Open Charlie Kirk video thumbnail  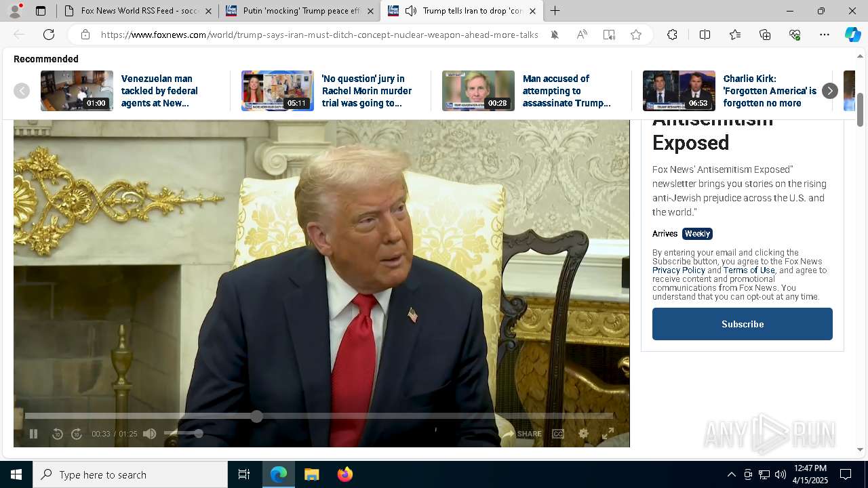pos(679,91)
